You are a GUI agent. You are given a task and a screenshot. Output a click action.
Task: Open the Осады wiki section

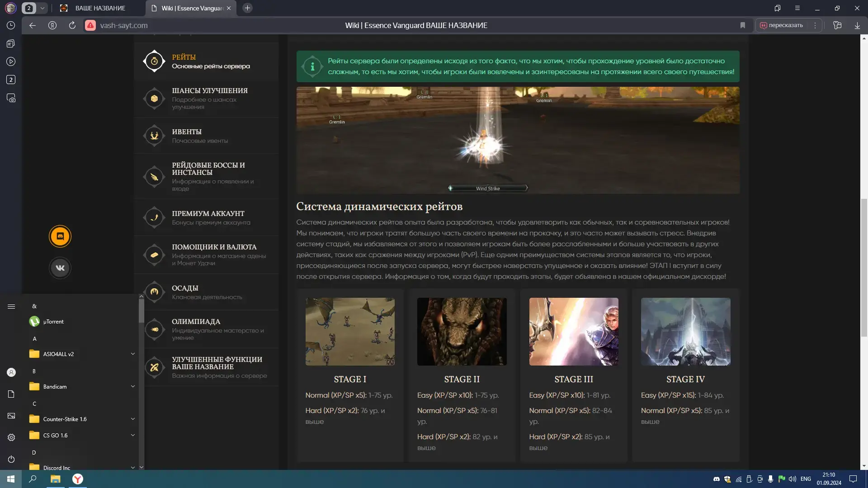point(206,292)
